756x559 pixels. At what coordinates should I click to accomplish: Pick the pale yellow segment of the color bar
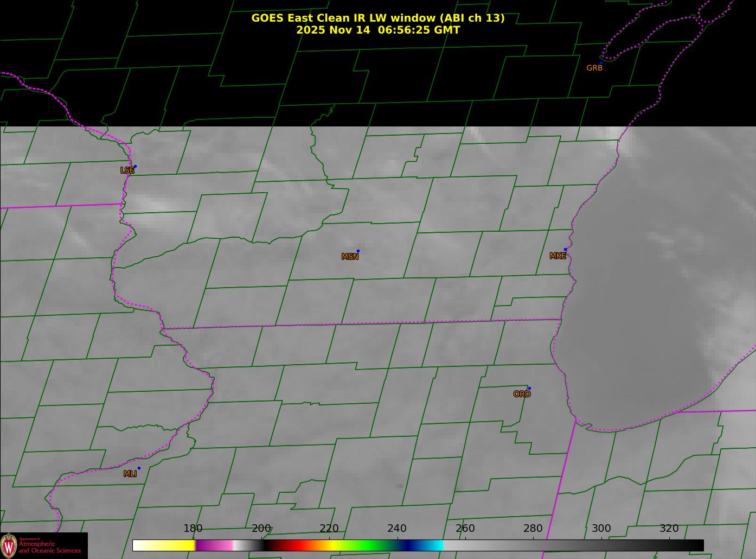point(164,545)
